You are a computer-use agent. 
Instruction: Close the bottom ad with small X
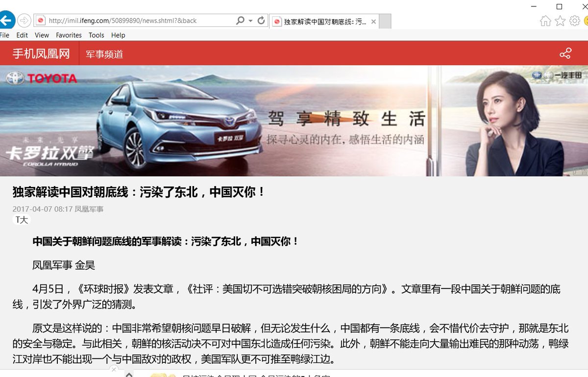[x=114, y=369]
